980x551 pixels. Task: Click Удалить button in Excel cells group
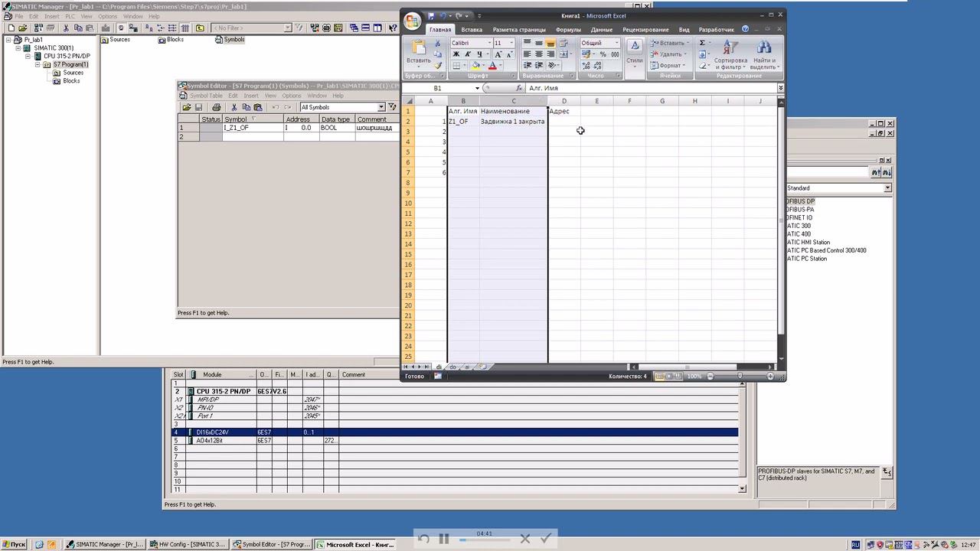click(671, 54)
